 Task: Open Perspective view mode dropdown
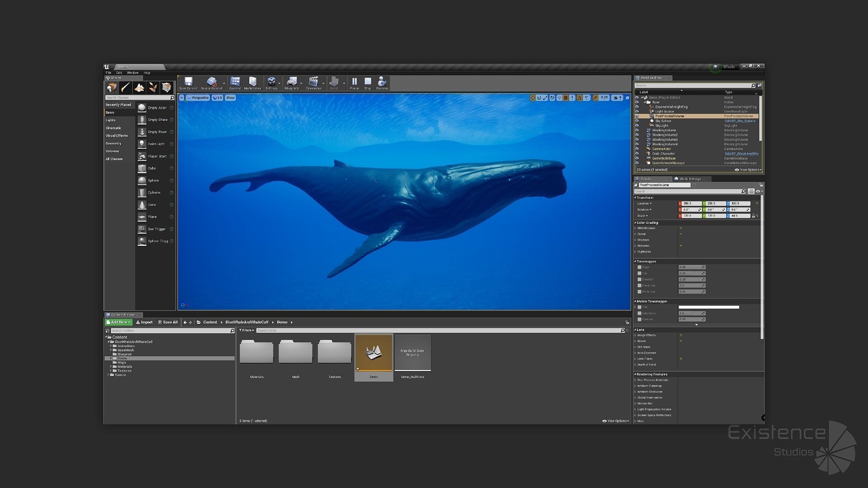198,98
